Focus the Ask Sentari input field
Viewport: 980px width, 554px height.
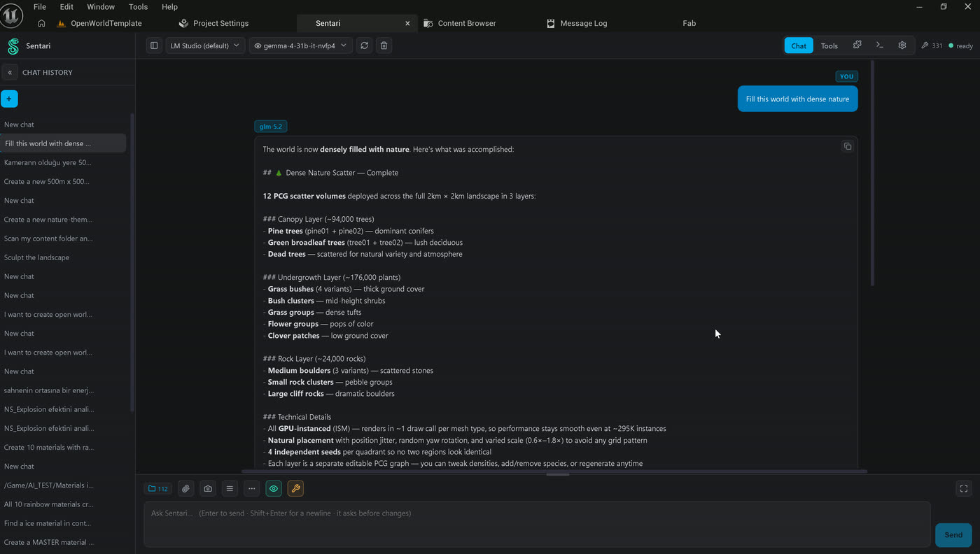point(537,524)
